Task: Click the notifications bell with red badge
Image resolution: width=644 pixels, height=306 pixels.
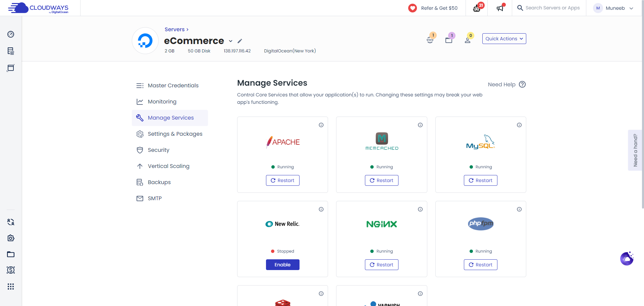Action: (499, 8)
